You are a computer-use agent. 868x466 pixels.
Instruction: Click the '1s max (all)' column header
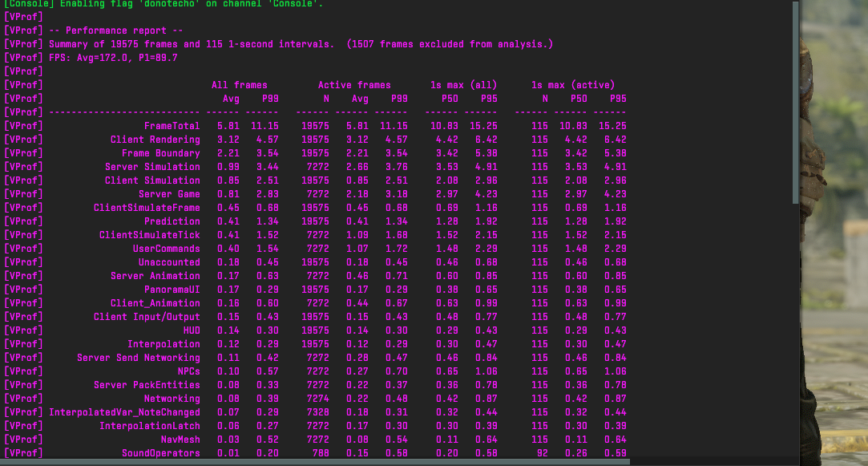click(x=463, y=85)
